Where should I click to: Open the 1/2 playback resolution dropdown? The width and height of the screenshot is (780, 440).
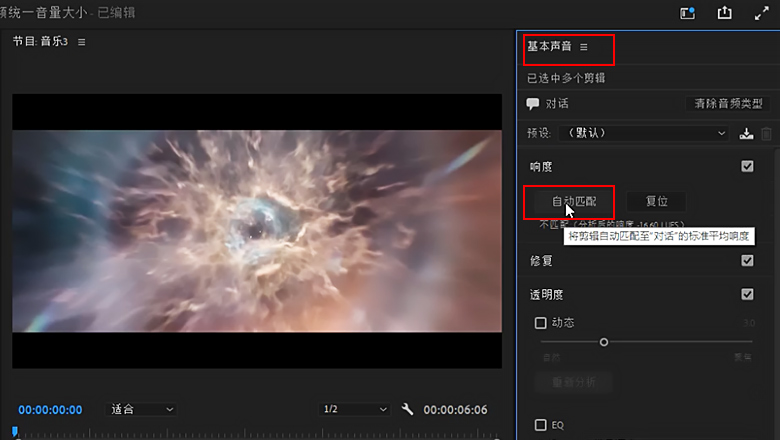(354, 409)
